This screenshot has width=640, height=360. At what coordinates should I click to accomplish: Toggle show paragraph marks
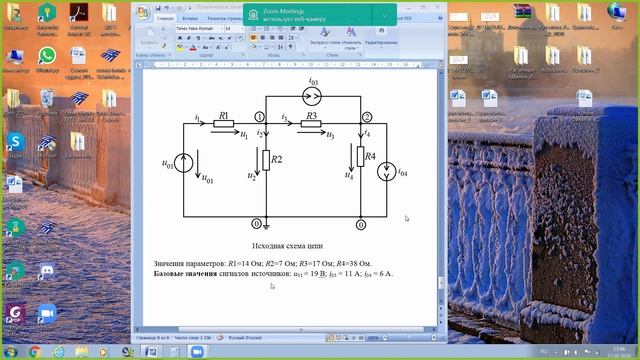(291, 47)
